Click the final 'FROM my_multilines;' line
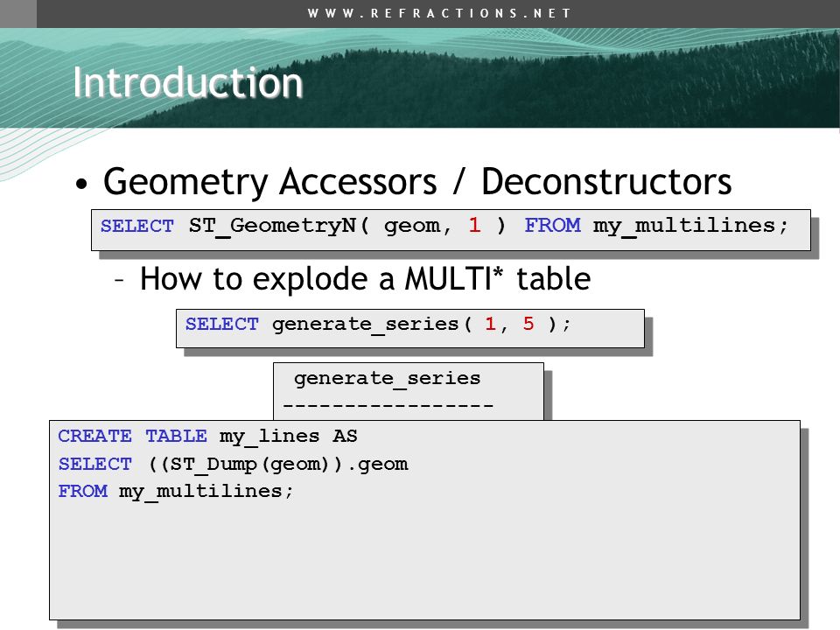The width and height of the screenshot is (840, 630). [x=175, y=491]
